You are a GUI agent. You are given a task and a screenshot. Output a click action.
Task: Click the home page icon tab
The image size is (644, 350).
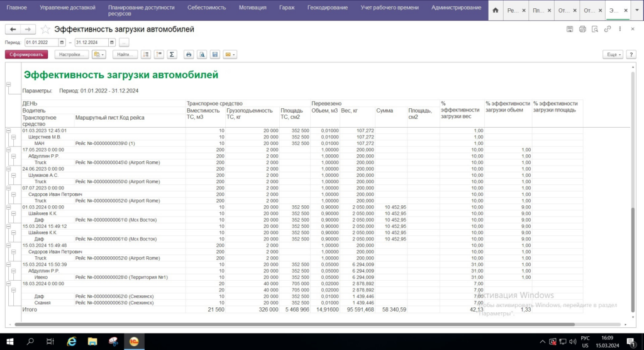pos(496,11)
